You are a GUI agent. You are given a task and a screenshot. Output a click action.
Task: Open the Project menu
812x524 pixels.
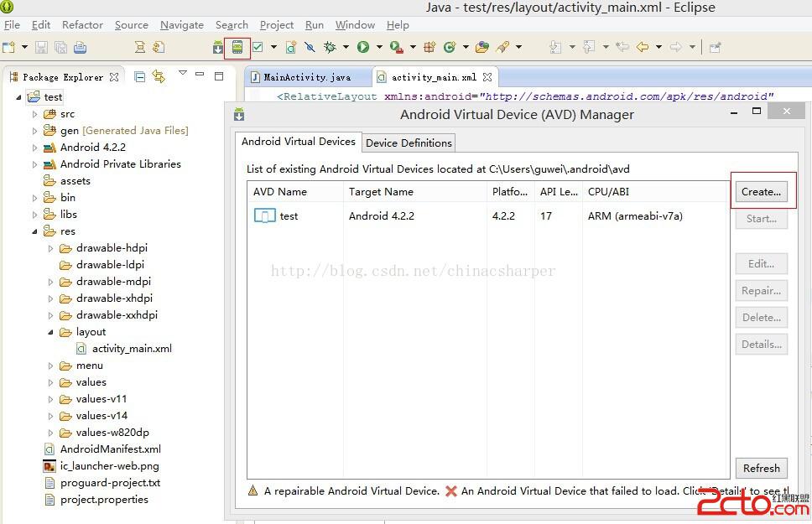click(x=277, y=25)
